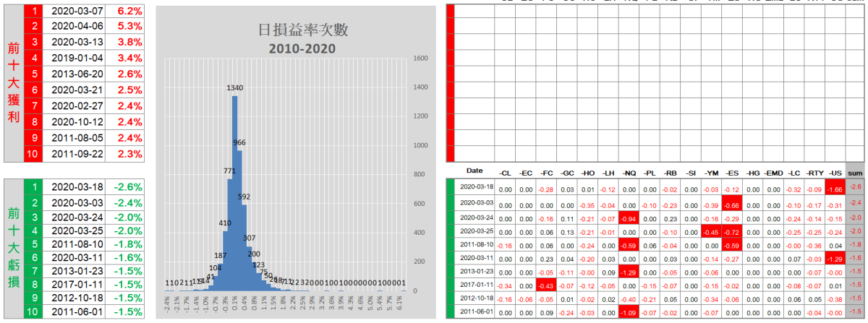The image size is (868, 323).
Task: Select the green rank 1 cell
Action: (34, 186)
